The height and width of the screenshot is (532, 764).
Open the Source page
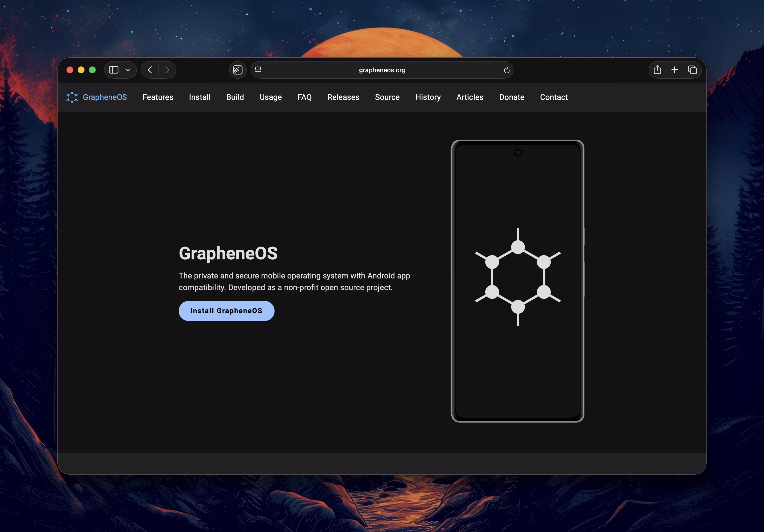[387, 97]
